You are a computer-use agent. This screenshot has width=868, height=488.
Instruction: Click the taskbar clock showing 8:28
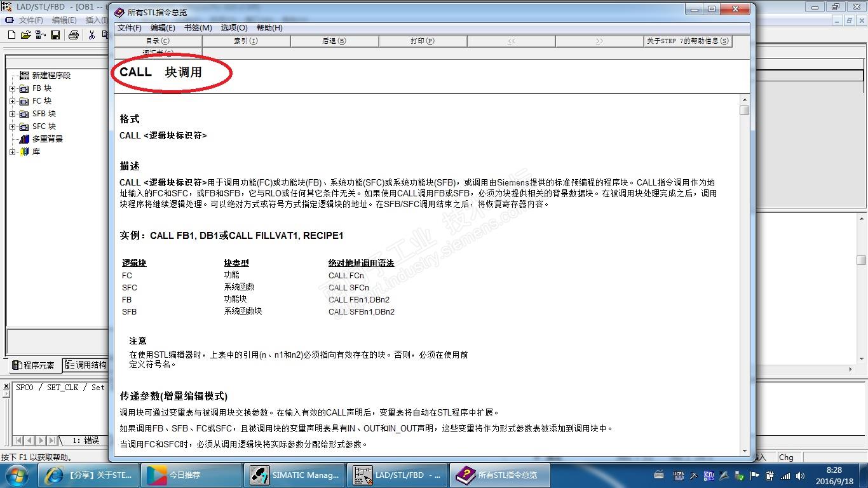click(x=834, y=475)
